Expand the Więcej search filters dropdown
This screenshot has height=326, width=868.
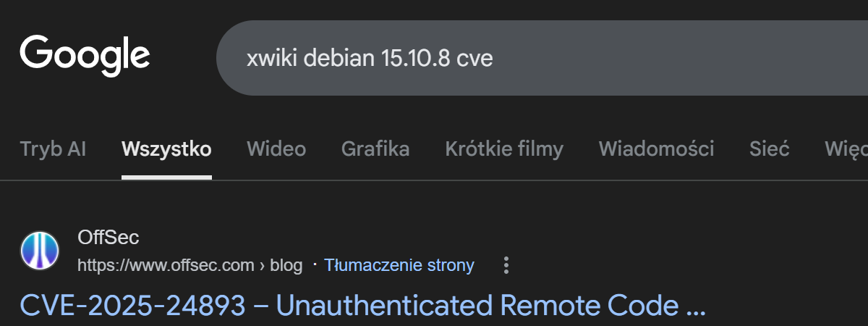pyautogui.click(x=846, y=149)
